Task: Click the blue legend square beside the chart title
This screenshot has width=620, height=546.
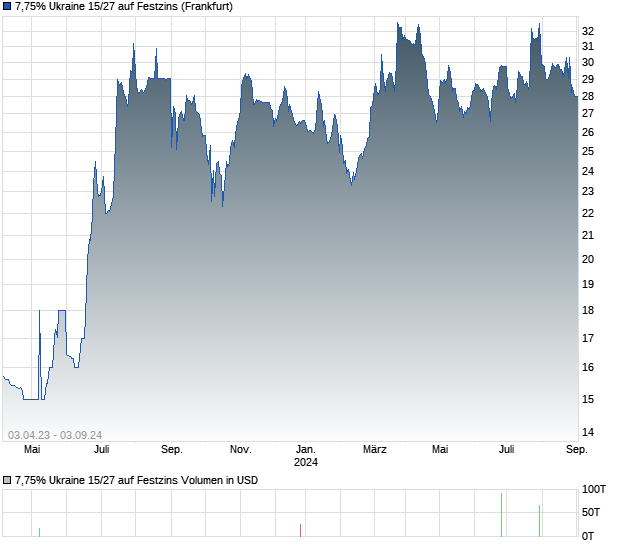Action: (x=7, y=6)
